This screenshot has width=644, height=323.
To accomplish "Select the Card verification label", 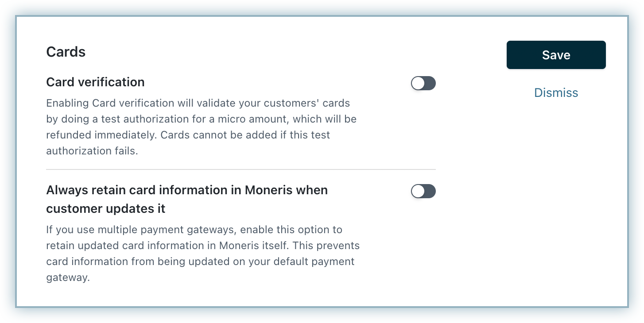I will pos(95,82).
